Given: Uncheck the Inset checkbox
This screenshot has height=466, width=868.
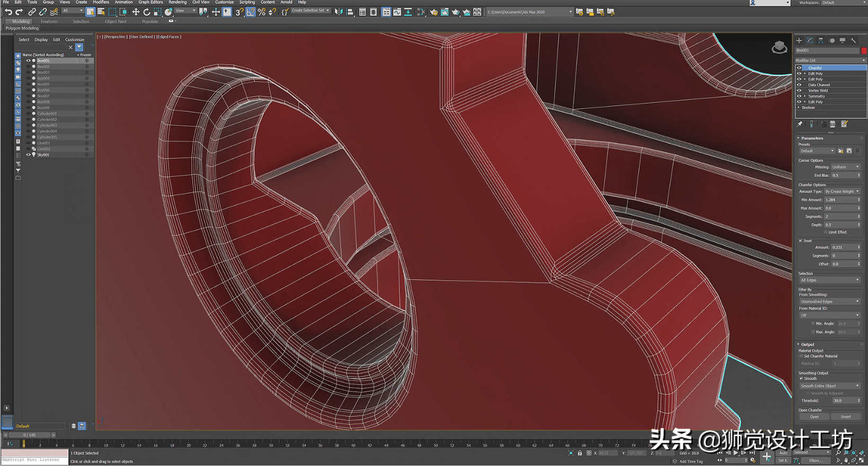Looking at the screenshot, I should [801, 240].
